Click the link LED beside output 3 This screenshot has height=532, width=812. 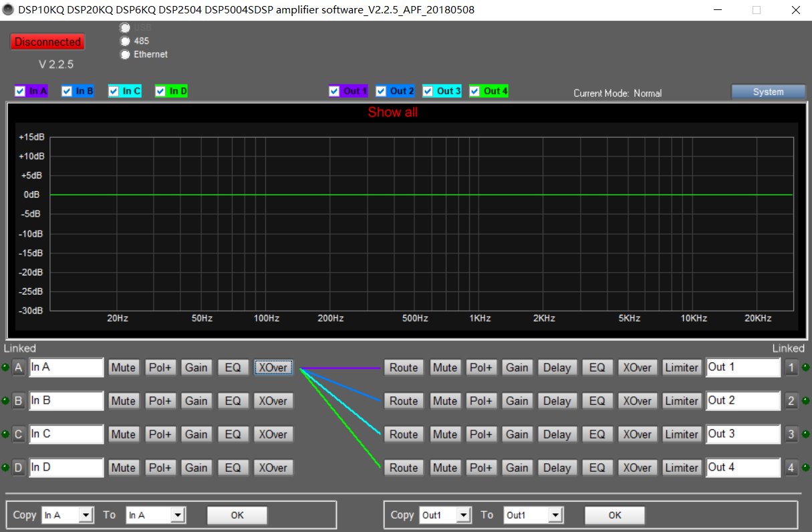point(805,434)
